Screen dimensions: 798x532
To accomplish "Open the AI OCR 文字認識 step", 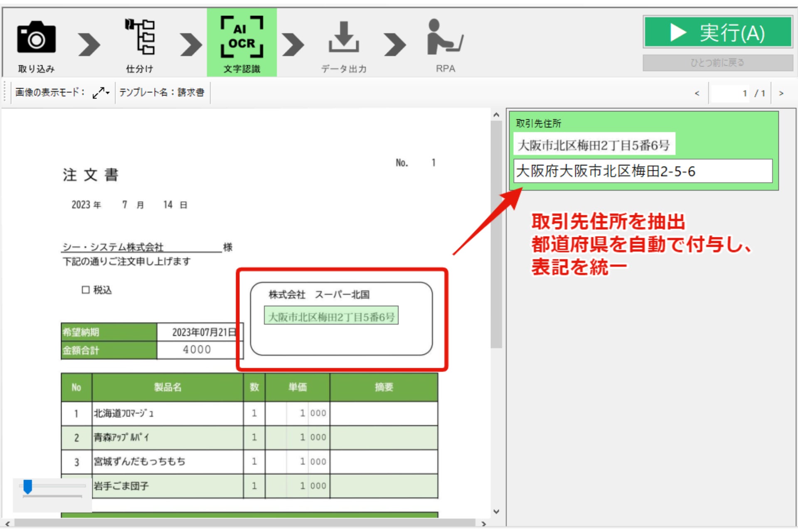I will (242, 37).
